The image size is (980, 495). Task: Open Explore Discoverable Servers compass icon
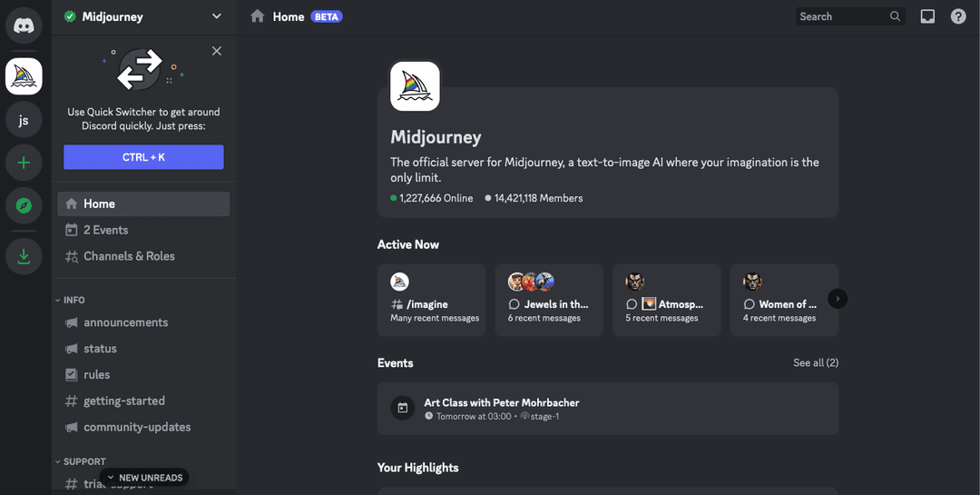pos(24,206)
